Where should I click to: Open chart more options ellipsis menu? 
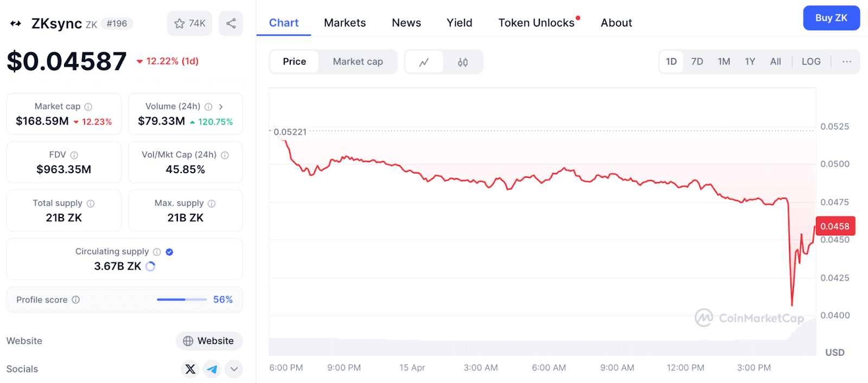[x=846, y=62]
